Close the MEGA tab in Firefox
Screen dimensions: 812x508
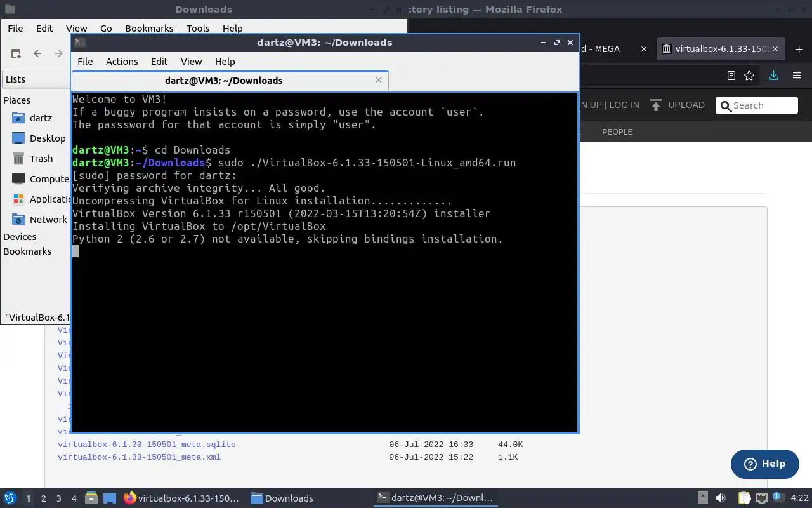[644, 49]
